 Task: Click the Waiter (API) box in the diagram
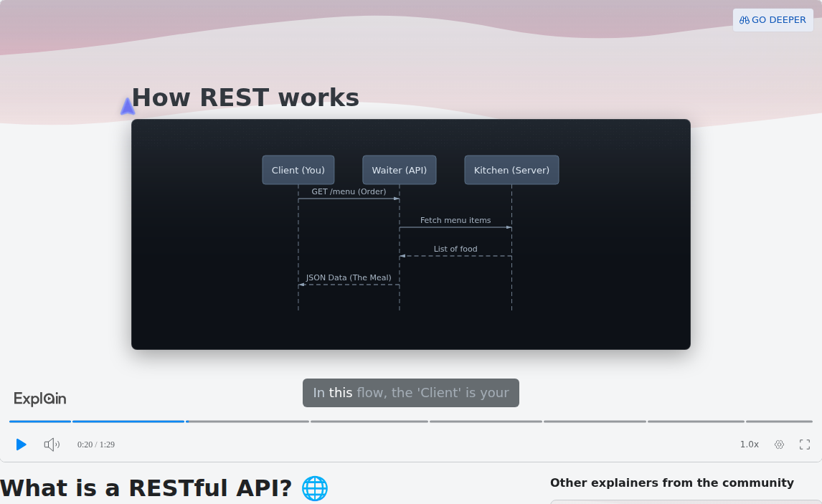[400, 170]
